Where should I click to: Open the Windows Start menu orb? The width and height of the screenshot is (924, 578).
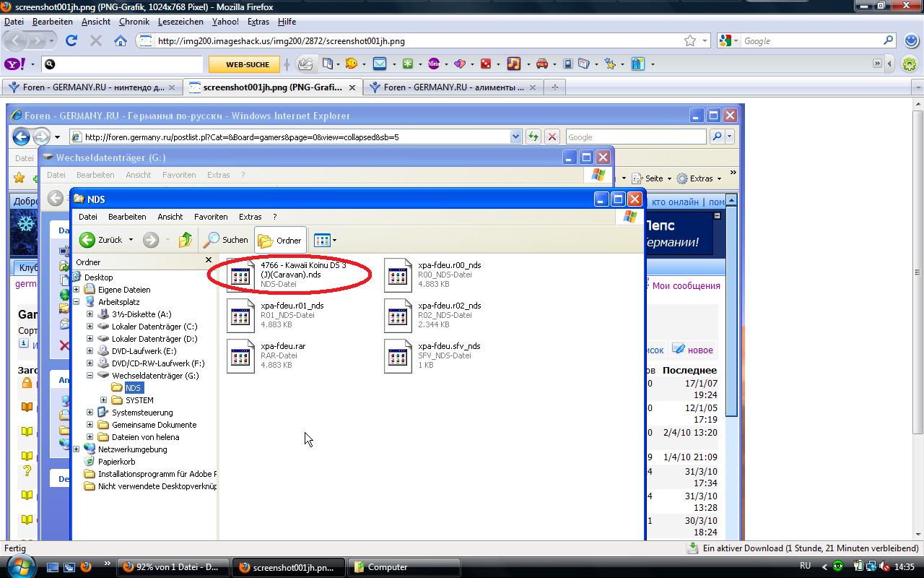17,565
